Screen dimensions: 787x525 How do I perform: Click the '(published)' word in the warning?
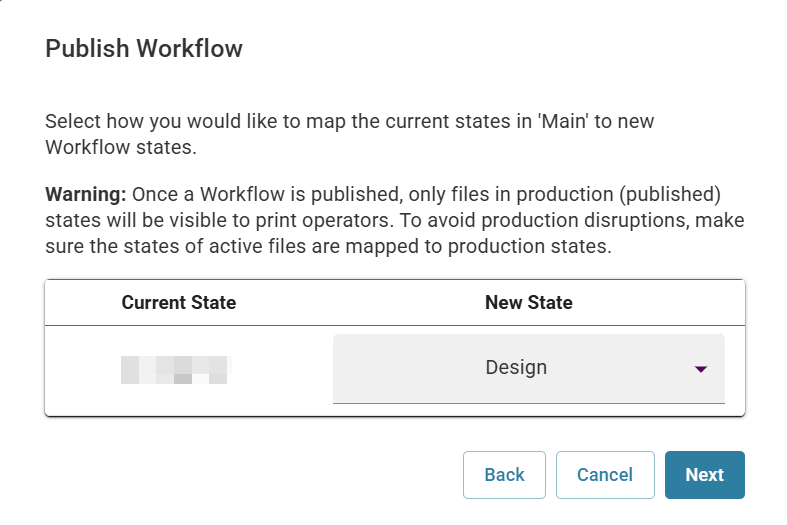(x=670, y=194)
